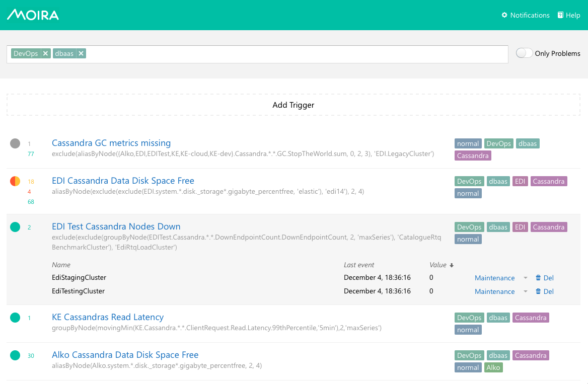Open KE Cassandras Read Latency trigger

[108, 317]
